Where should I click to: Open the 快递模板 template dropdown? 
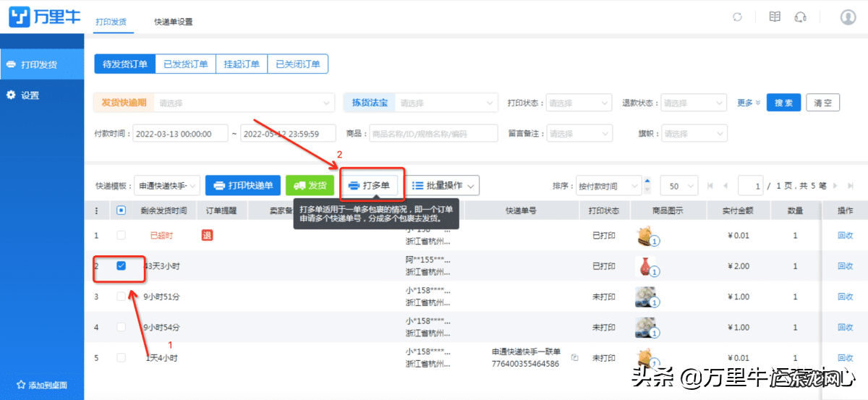click(168, 186)
